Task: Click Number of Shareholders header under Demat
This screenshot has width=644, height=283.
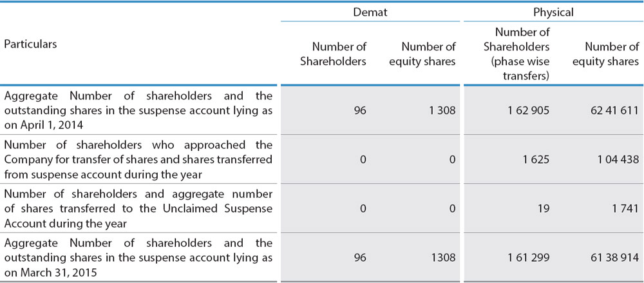Action: point(339,54)
